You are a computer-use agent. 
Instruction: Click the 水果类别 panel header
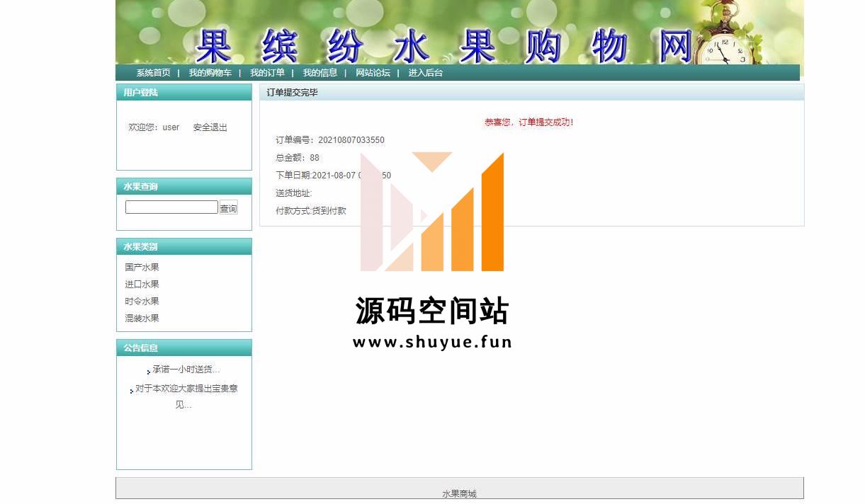coord(183,247)
